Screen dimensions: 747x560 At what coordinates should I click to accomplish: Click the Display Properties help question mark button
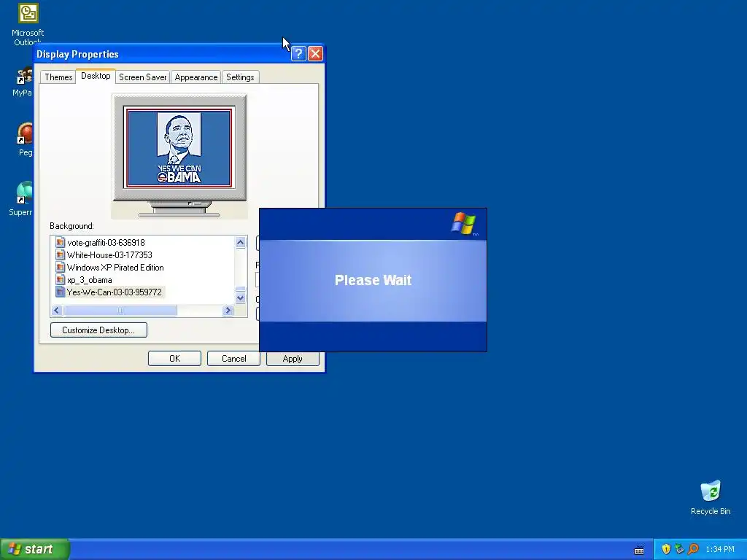pos(298,53)
